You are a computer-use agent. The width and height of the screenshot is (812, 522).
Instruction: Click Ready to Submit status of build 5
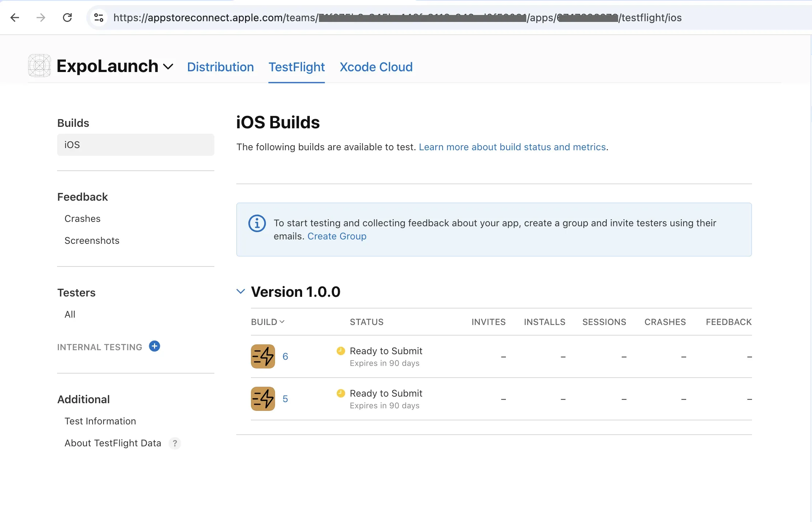(x=386, y=393)
